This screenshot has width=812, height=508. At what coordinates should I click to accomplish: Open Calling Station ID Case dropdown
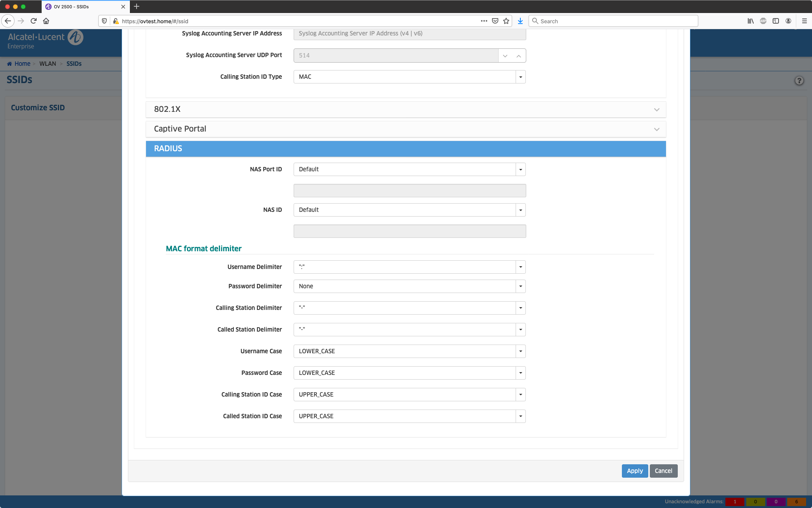click(x=409, y=395)
